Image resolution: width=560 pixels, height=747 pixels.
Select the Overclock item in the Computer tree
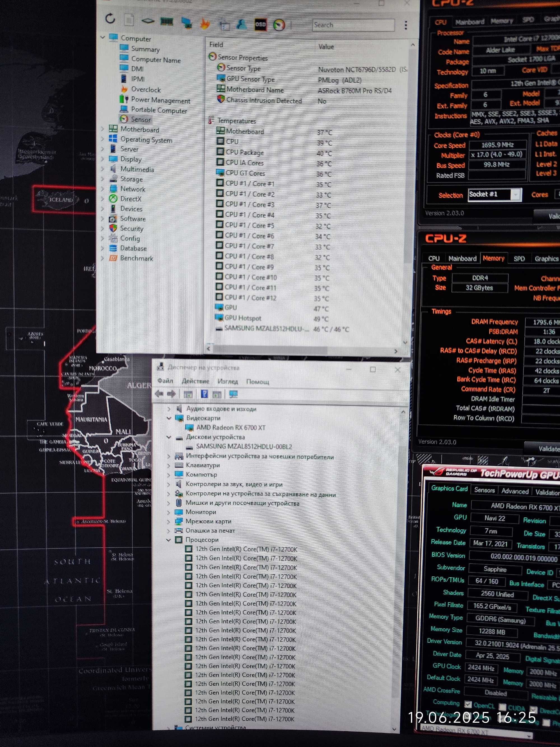pyautogui.click(x=146, y=90)
